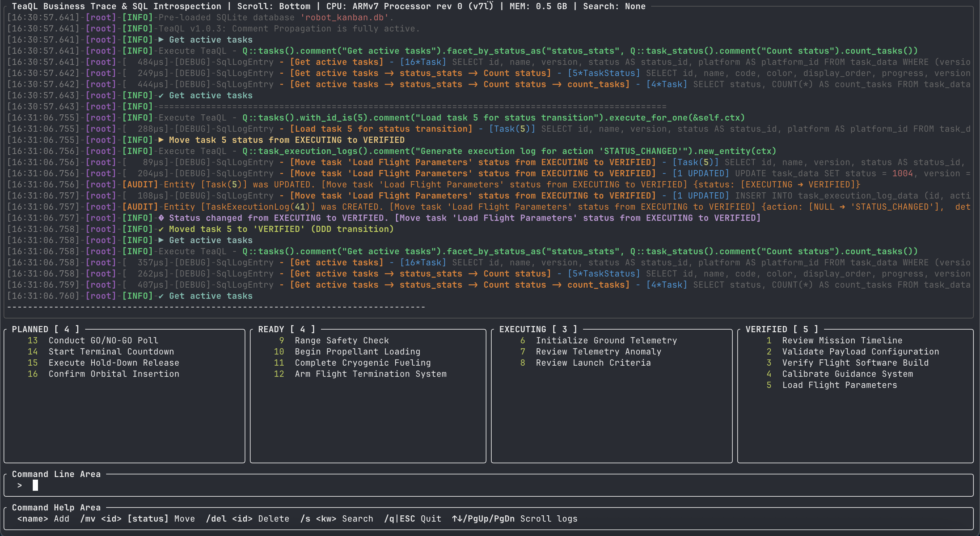The height and width of the screenshot is (536, 980).
Task: Click the Command Help Area title
Action: [56, 507]
